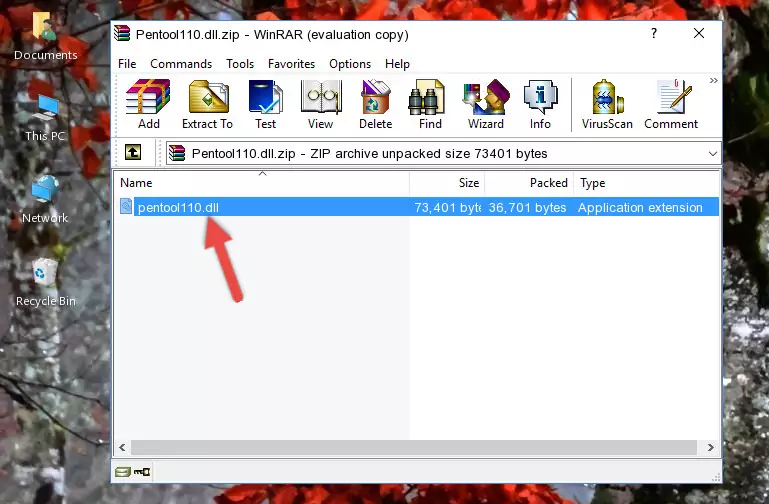The image size is (769, 504).
Task: Run the Test archive tool
Action: (265, 104)
